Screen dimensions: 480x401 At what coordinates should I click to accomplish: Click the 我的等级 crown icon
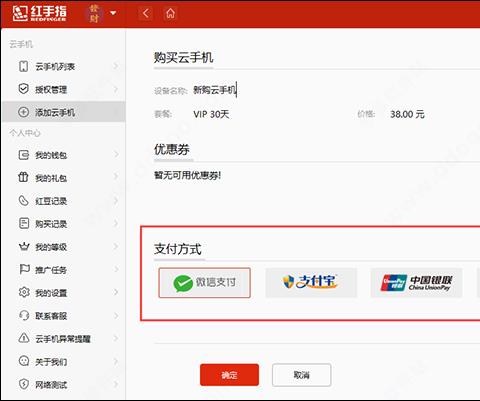[x=24, y=246]
